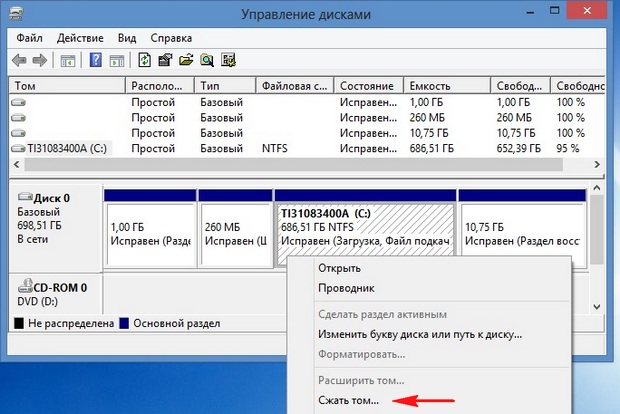Click the 698,51 ГБ disk size text
This screenshot has width=620, height=414.
point(39,226)
